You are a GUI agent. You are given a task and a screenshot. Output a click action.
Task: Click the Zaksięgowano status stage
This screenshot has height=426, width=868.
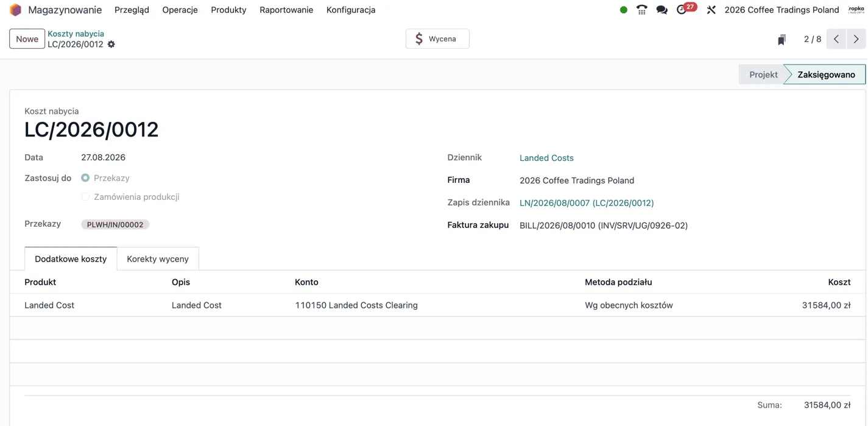826,74
